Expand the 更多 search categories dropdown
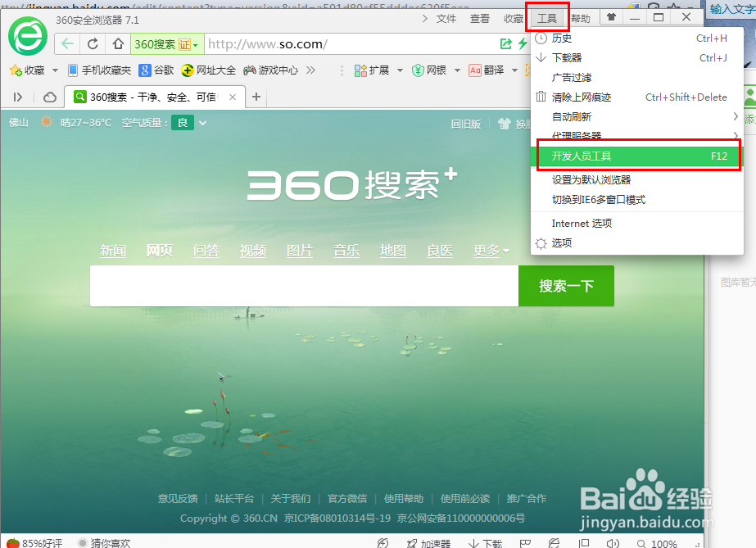756x548 pixels. coord(490,251)
